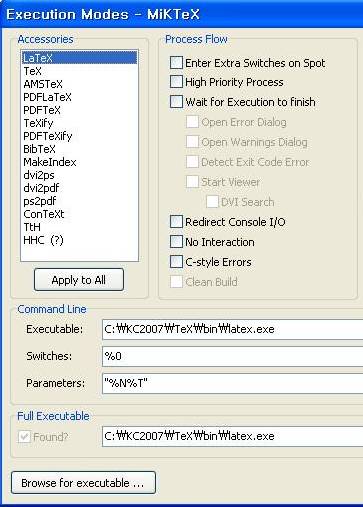Image resolution: width=363 pixels, height=507 pixels.
Task: Select LaTeX in Accessories list
Action: pos(79,58)
